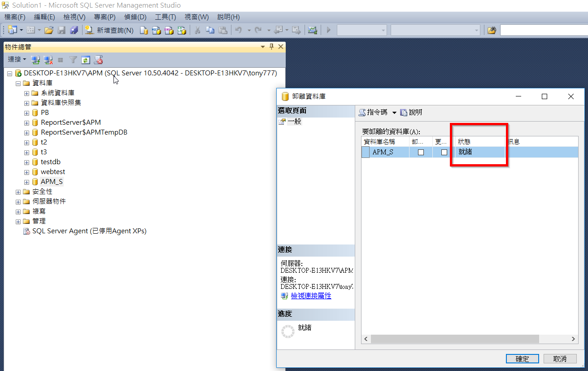Expand the PB database node
The width and height of the screenshot is (588, 371).
click(x=26, y=113)
